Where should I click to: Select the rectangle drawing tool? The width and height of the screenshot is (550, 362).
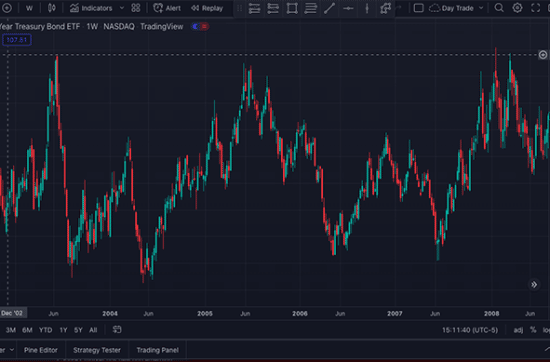coord(292,8)
